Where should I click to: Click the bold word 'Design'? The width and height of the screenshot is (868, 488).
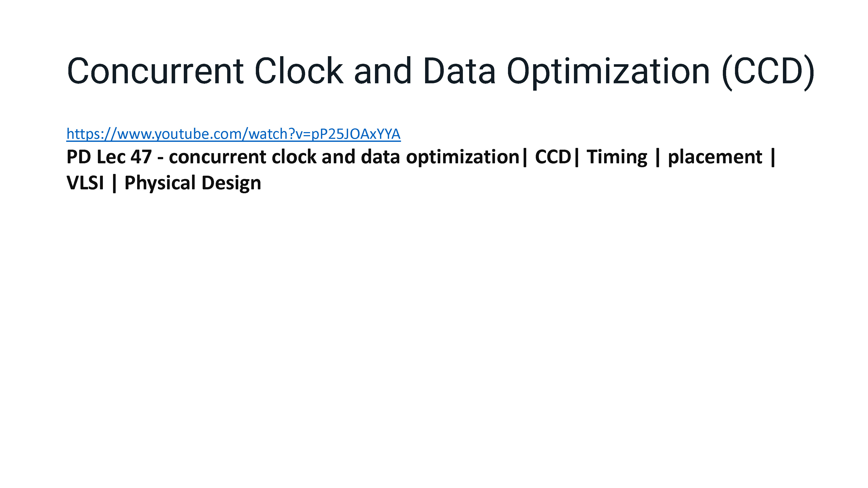click(x=231, y=183)
